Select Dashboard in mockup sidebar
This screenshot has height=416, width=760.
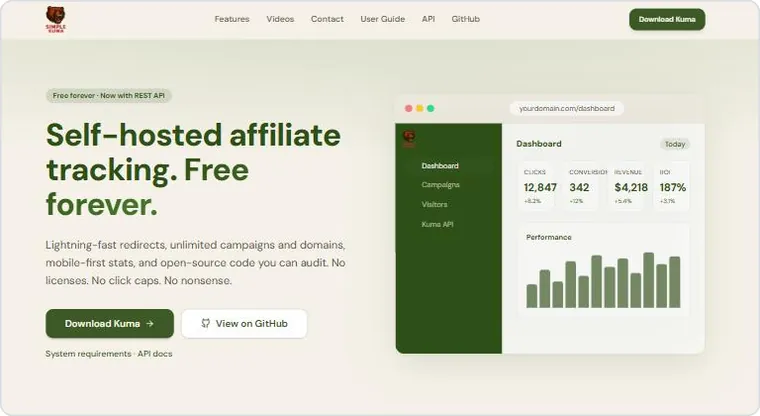pyautogui.click(x=440, y=166)
